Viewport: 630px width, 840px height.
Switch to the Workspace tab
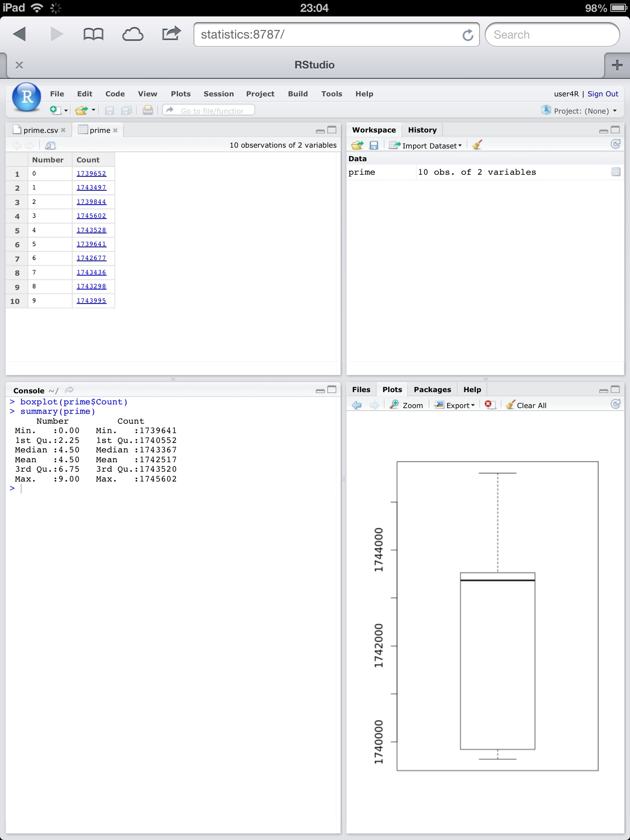[374, 130]
